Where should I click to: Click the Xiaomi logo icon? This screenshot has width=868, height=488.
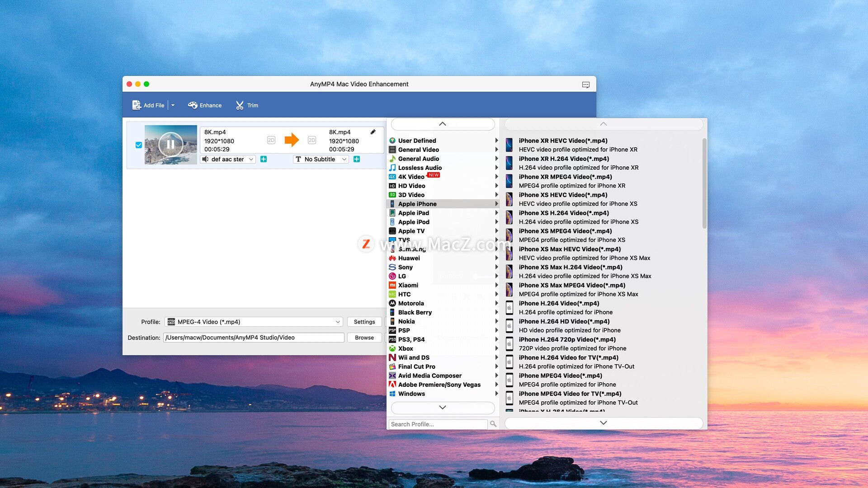[x=392, y=285]
